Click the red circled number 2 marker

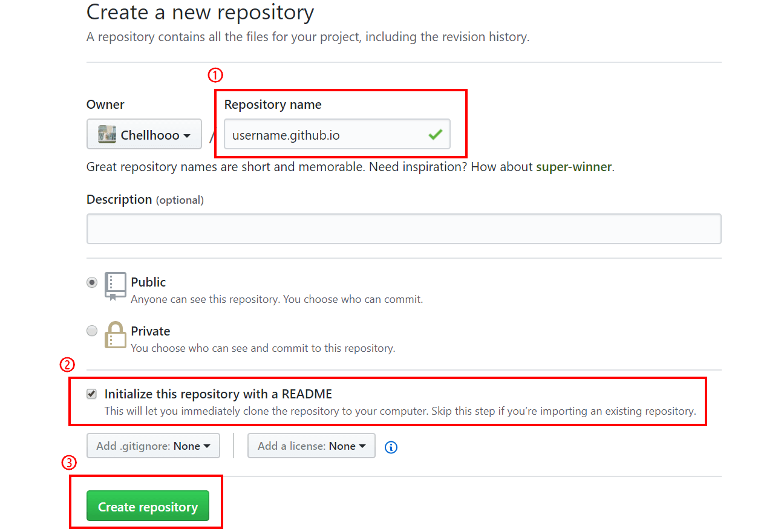click(67, 365)
